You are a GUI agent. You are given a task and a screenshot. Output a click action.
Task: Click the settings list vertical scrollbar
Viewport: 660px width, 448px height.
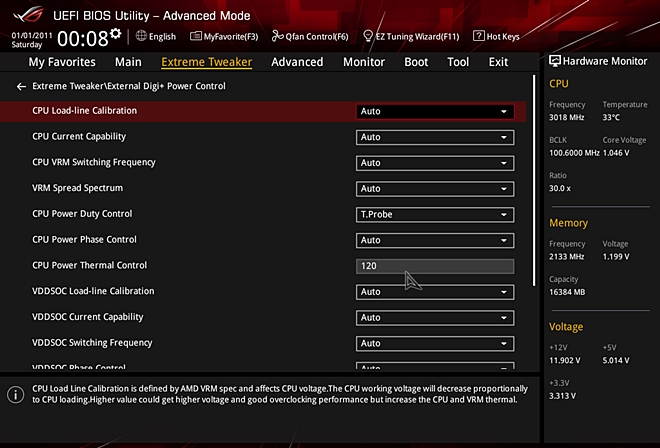pyautogui.click(x=534, y=180)
